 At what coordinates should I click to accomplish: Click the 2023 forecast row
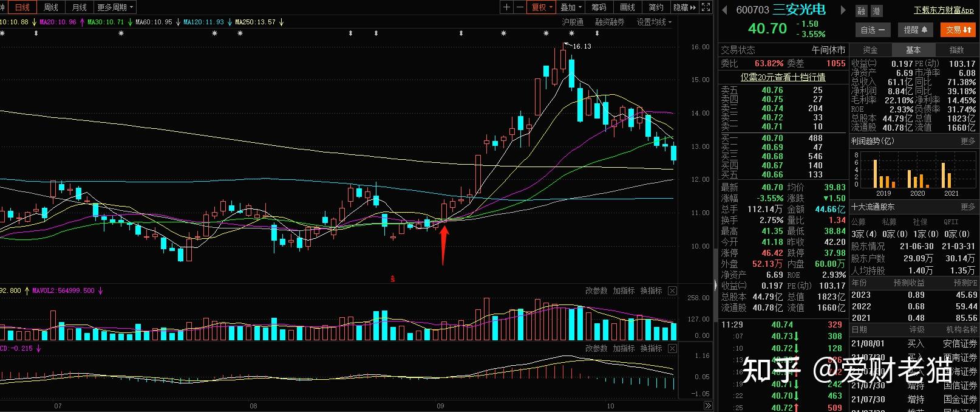click(x=914, y=295)
